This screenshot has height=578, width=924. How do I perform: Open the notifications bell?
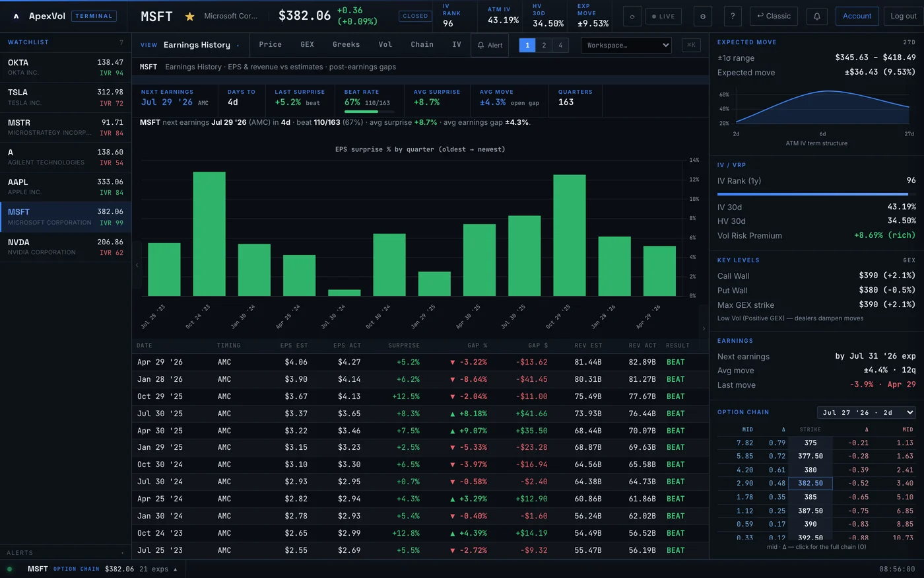tap(817, 16)
